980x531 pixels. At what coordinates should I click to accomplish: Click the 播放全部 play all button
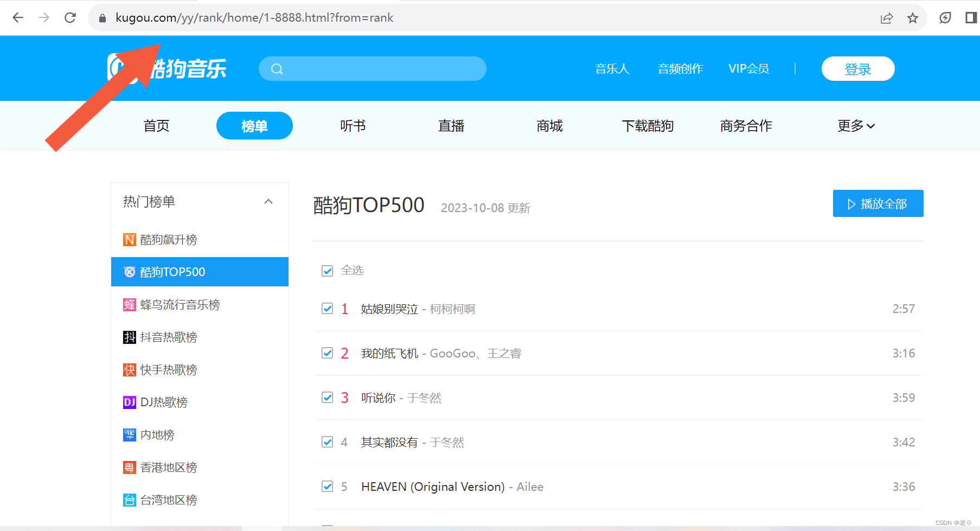click(878, 203)
